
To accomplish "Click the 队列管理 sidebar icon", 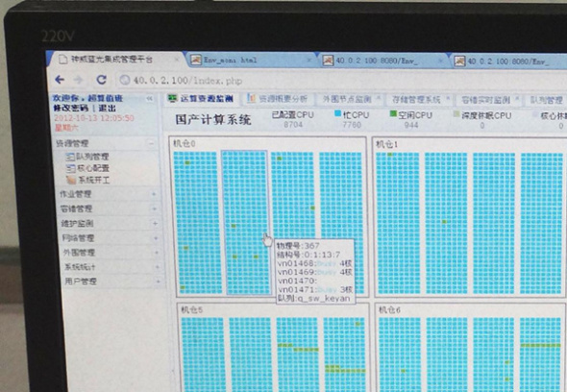I will click(x=70, y=157).
